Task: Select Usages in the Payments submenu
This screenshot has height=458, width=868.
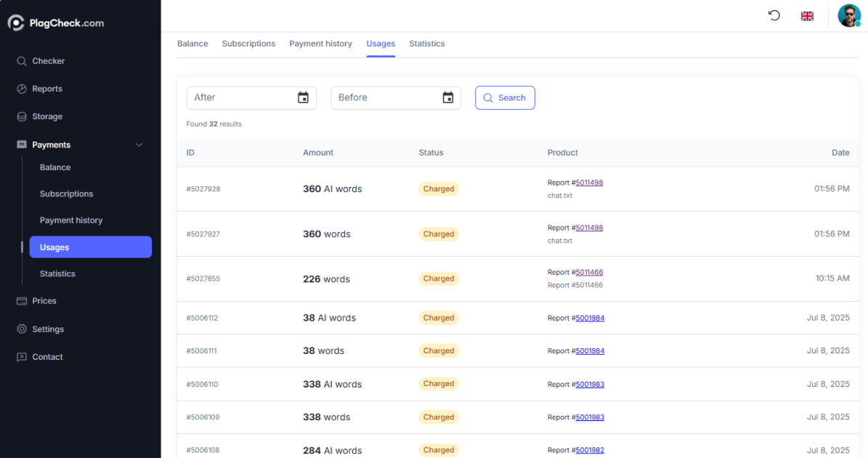Action: point(56,246)
